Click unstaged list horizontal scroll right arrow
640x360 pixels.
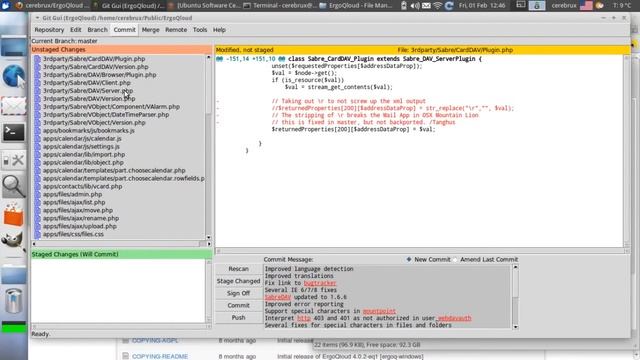tap(209, 244)
